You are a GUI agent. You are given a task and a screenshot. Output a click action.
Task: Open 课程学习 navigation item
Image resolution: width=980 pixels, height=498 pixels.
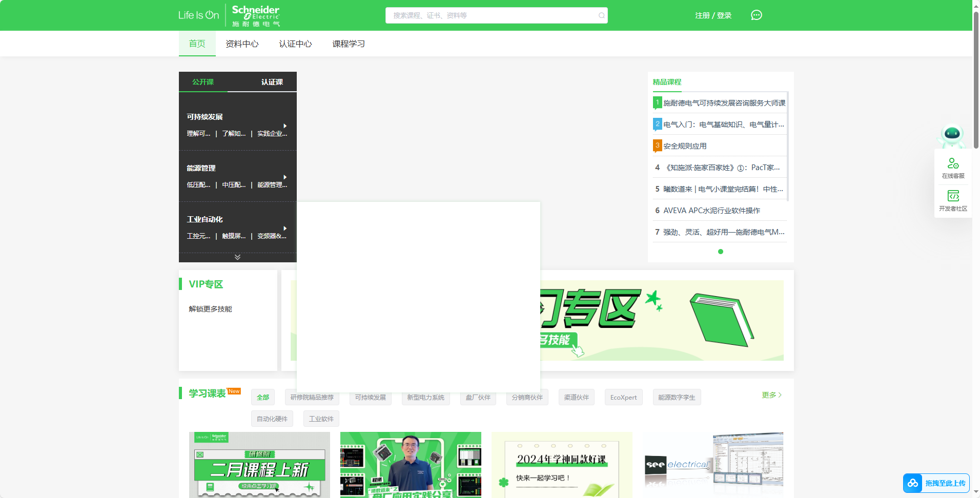click(x=349, y=44)
